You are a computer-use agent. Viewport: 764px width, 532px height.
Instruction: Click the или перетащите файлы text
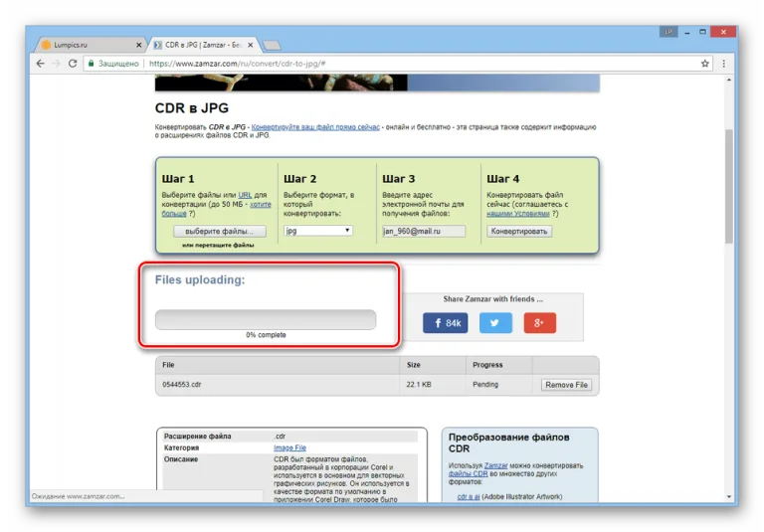218,245
